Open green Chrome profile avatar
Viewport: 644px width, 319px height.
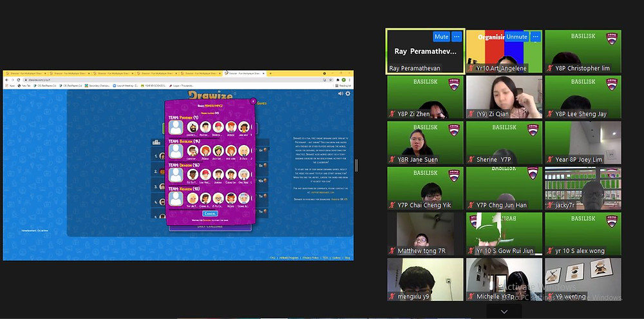[344, 80]
